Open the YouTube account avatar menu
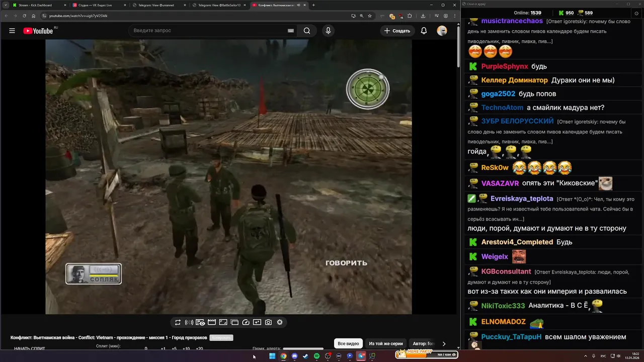644x362 pixels. tap(442, 31)
